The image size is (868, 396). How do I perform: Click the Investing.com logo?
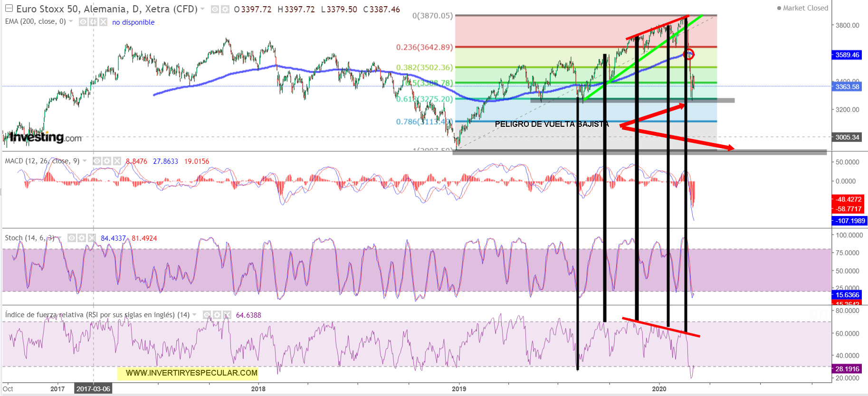[x=46, y=138]
